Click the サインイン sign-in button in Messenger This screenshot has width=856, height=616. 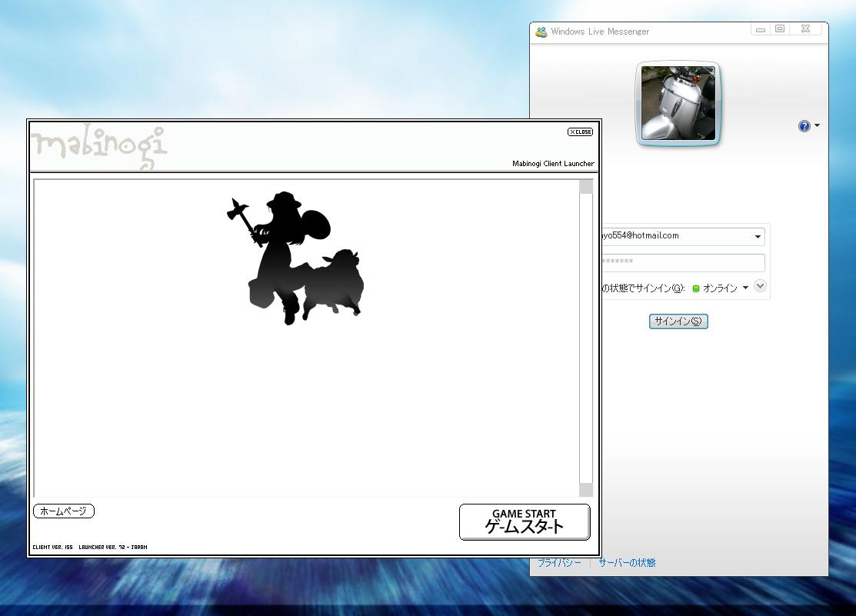[678, 321]
